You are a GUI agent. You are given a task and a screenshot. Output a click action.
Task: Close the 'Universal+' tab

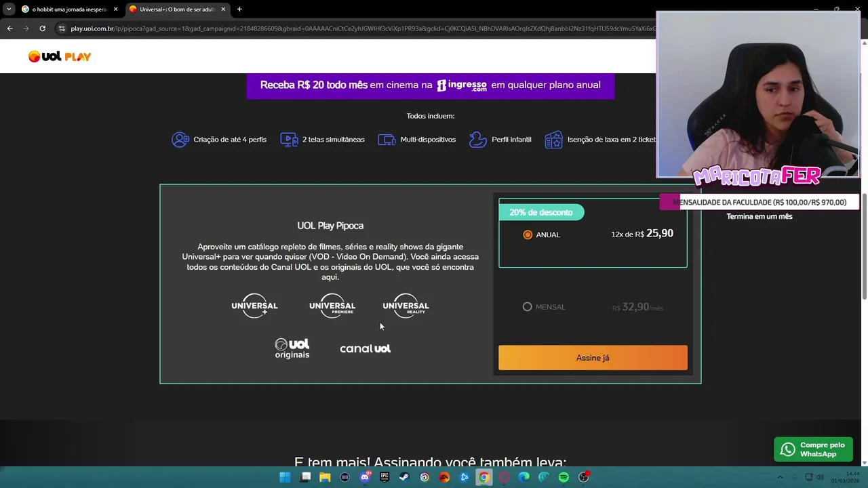coord(223,9)
